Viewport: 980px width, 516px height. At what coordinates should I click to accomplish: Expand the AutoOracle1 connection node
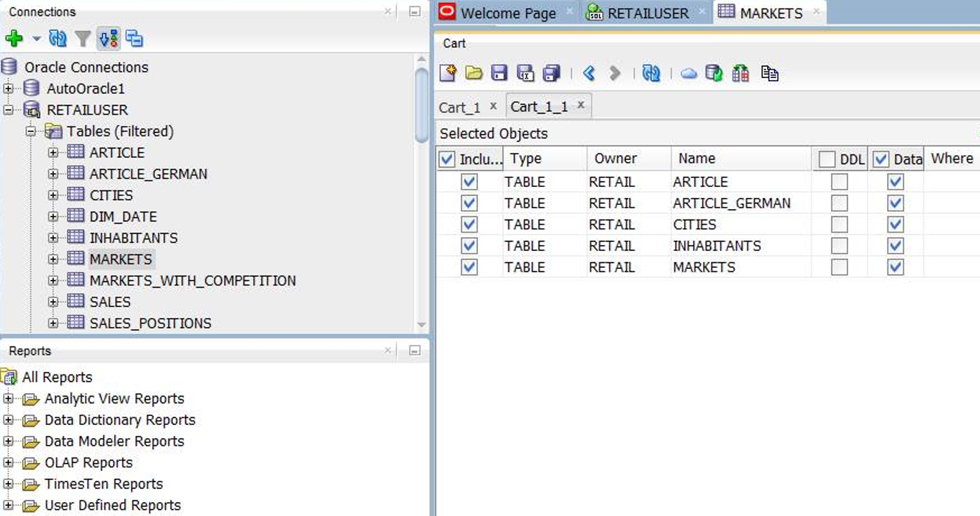pos(8,88)
